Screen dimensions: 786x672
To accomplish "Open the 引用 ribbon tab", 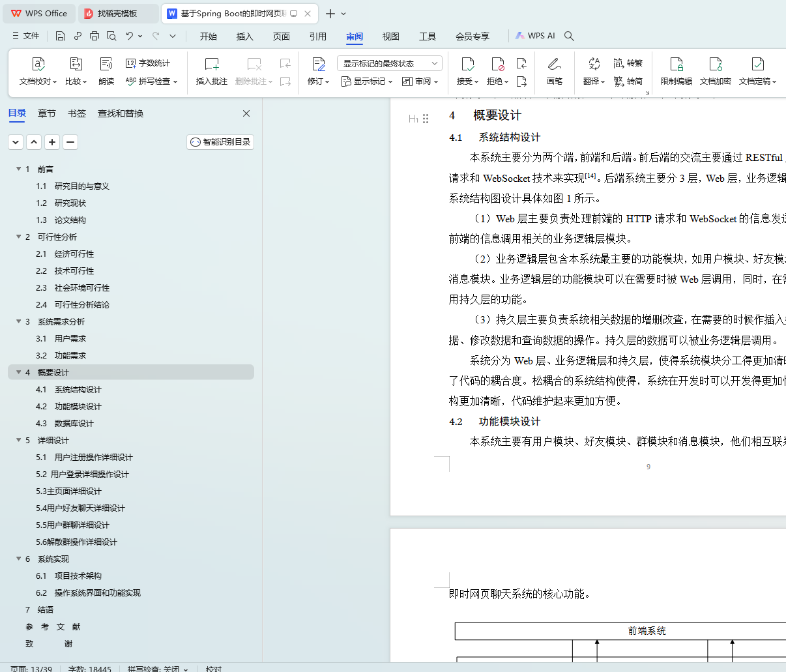I will click(x=318, y=37).
